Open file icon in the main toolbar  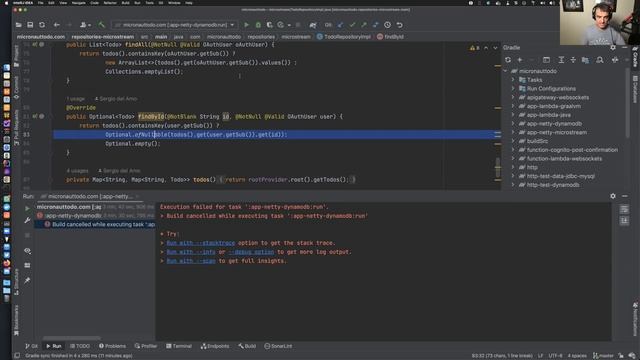[19, 25]
